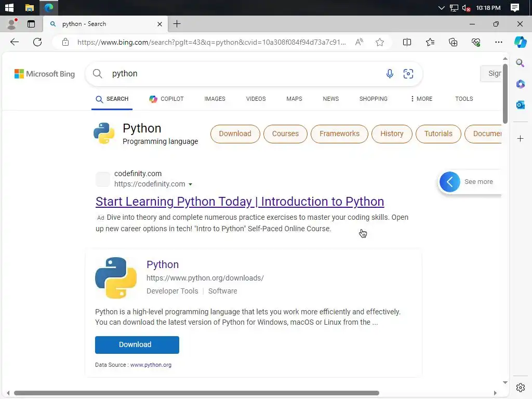Click the large Python logo thumbnail
This screenshot has width=532, height=399.
click(x=116, y=278)
